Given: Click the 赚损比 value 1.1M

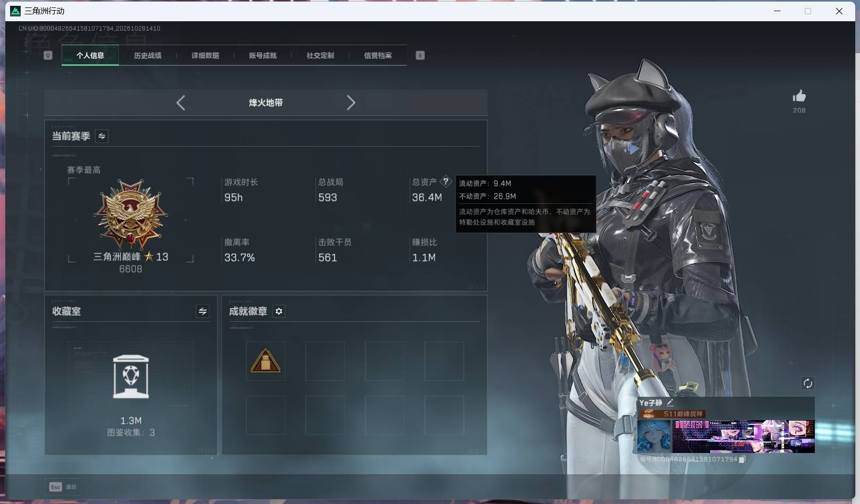Looking at the screenshot, I should 423,258.
